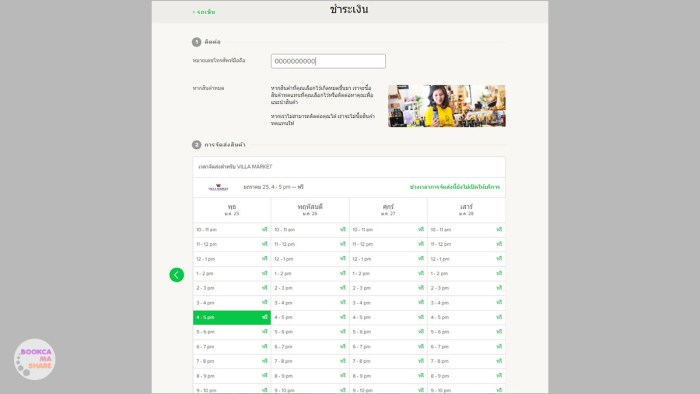The image size is (700, 394).
Task: Choose Wednesday (พุธ) 11-12 pm slot
Action: pos(232,244)
